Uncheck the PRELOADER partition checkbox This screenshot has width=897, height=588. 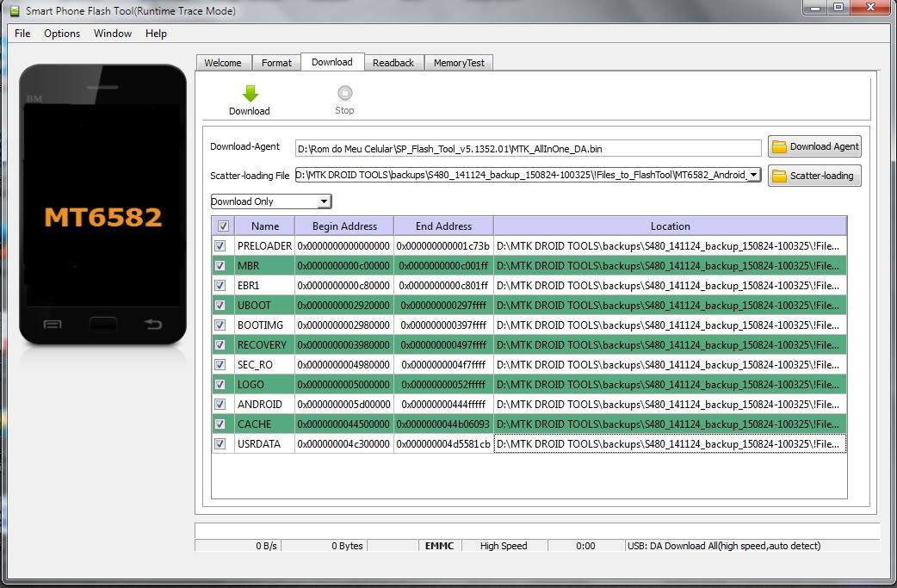click(x=220, y=246)
